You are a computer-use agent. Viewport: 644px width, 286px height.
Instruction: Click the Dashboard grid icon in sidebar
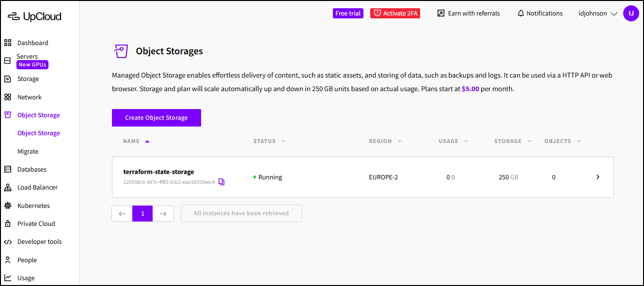(8, 43)
